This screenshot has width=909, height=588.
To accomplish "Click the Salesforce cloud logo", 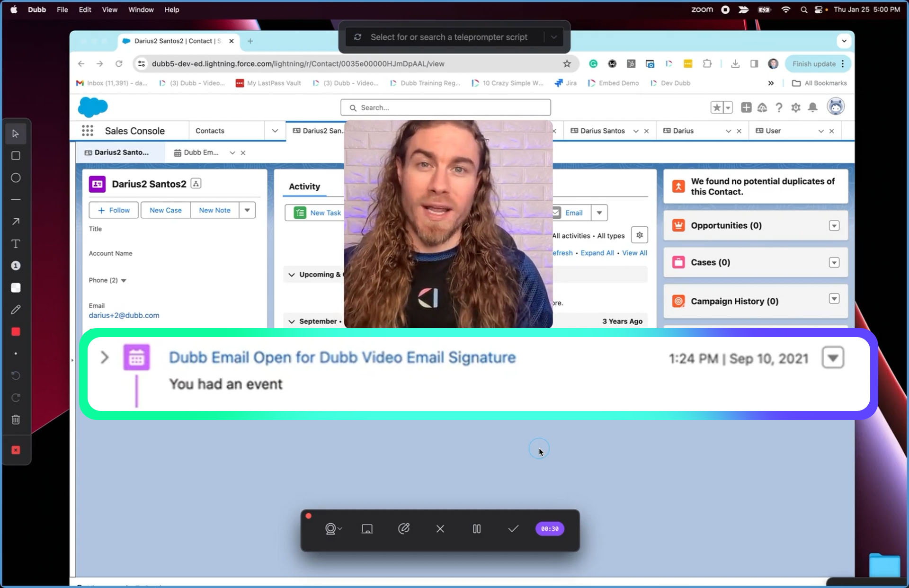I will [93, 107].
